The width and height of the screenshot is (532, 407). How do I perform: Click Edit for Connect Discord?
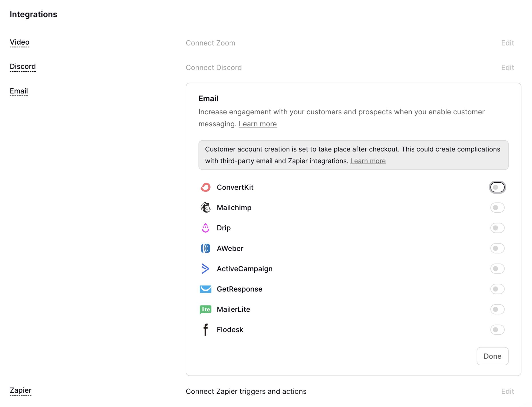tap(507, 67)
